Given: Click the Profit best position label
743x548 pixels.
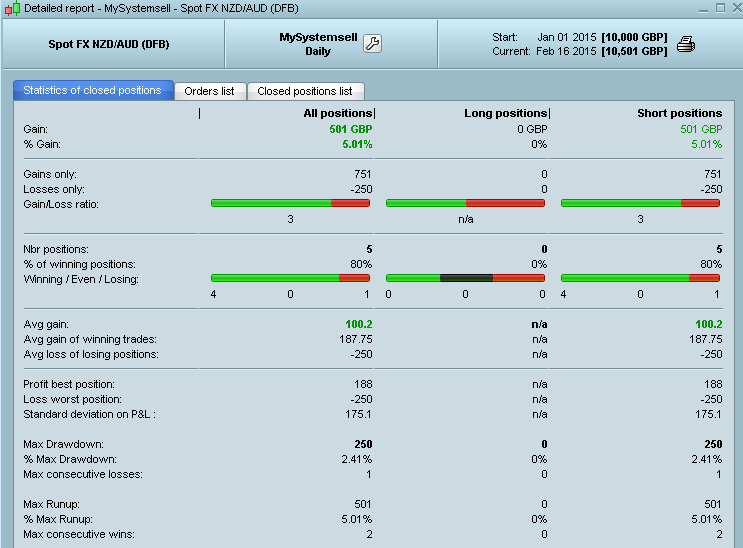Looking at the screenshot, I should tap(69, 384).
